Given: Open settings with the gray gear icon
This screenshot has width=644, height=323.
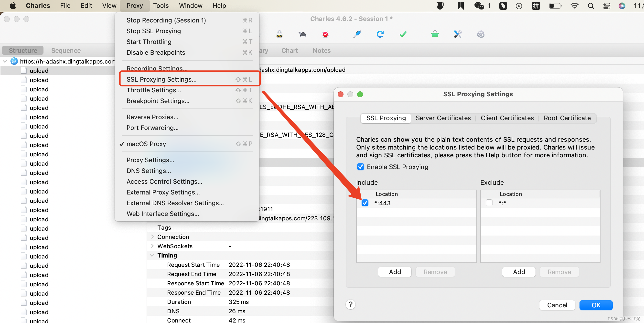Looking at the screenshot, I should click(481, 34).
